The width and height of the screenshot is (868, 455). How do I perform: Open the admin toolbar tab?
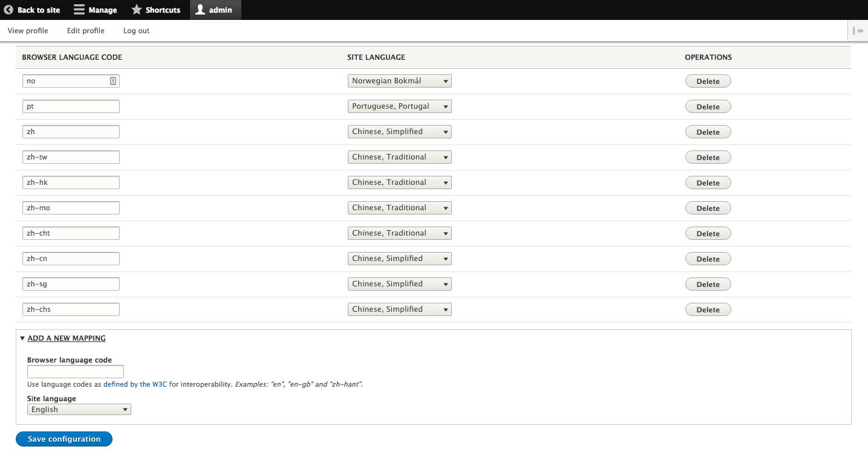coord(215,10)
